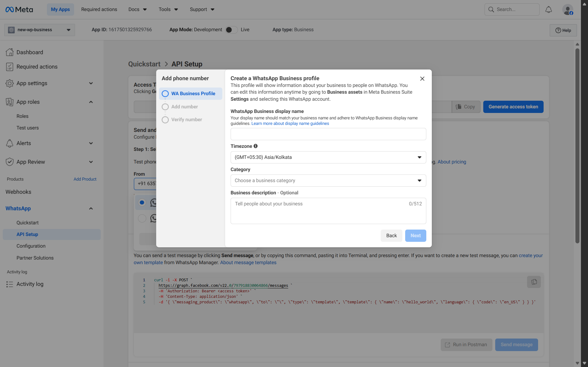Open Learn more about display name guidelines
The height and width of the screenshot is (367, 588).
click(290, 124)
